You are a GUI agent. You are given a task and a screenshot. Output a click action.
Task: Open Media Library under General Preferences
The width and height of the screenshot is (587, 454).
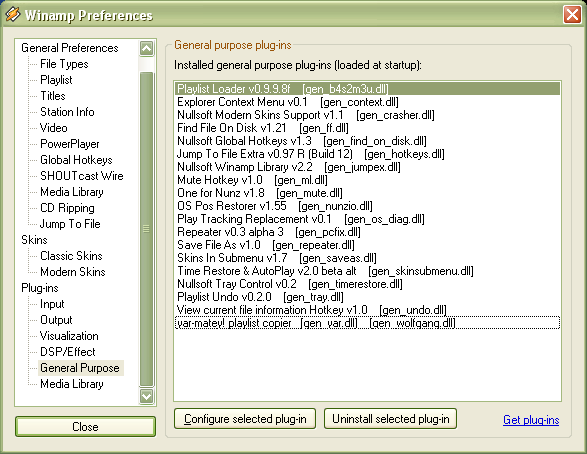pyautogui.click(x=72, y=192)
